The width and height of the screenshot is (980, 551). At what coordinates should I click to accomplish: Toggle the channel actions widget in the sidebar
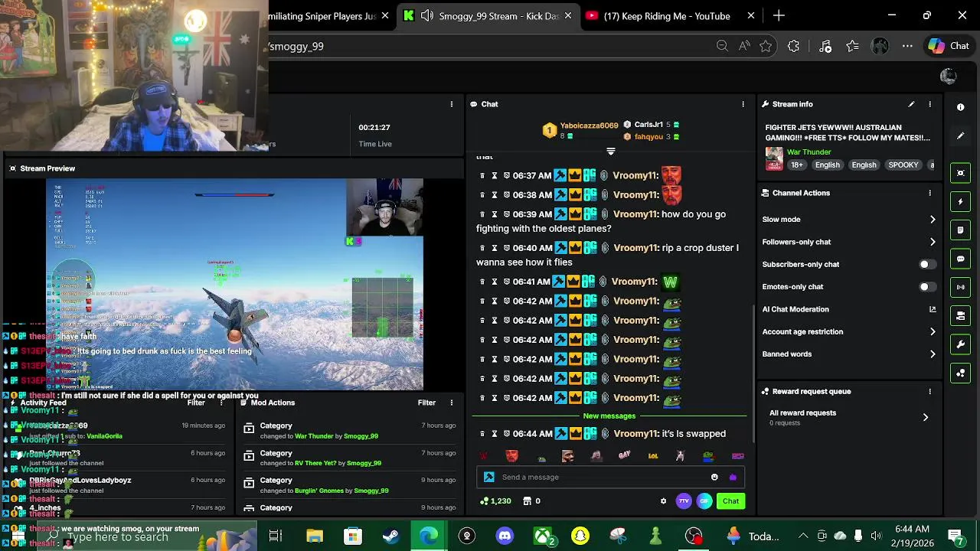pyautogui.click(x=961, y=315)
